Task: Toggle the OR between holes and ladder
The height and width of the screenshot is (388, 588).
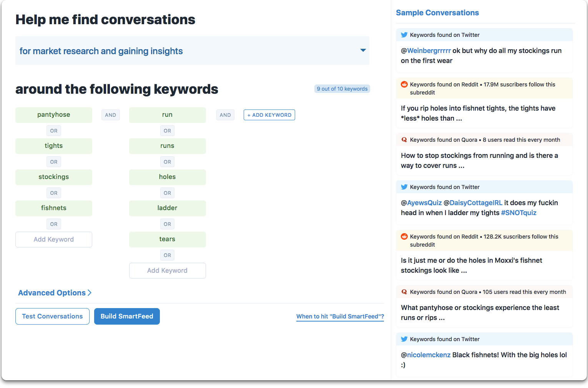Action: pyautogui.click(x=167, y=193)
